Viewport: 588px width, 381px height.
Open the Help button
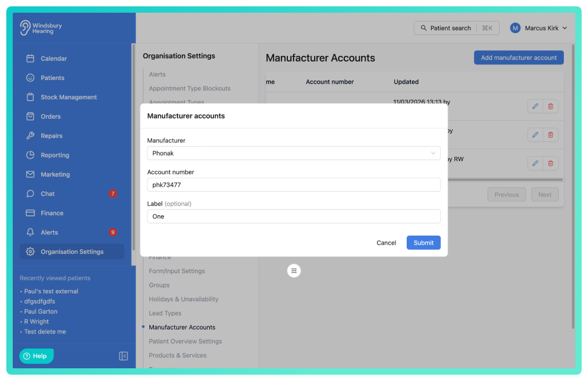(36, 356)
